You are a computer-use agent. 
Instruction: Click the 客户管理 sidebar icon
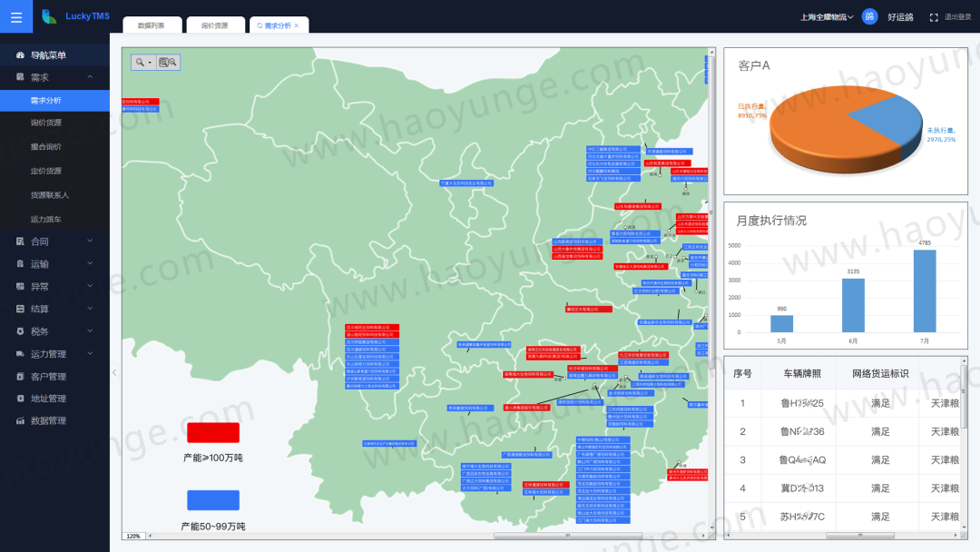pos(20,377)
